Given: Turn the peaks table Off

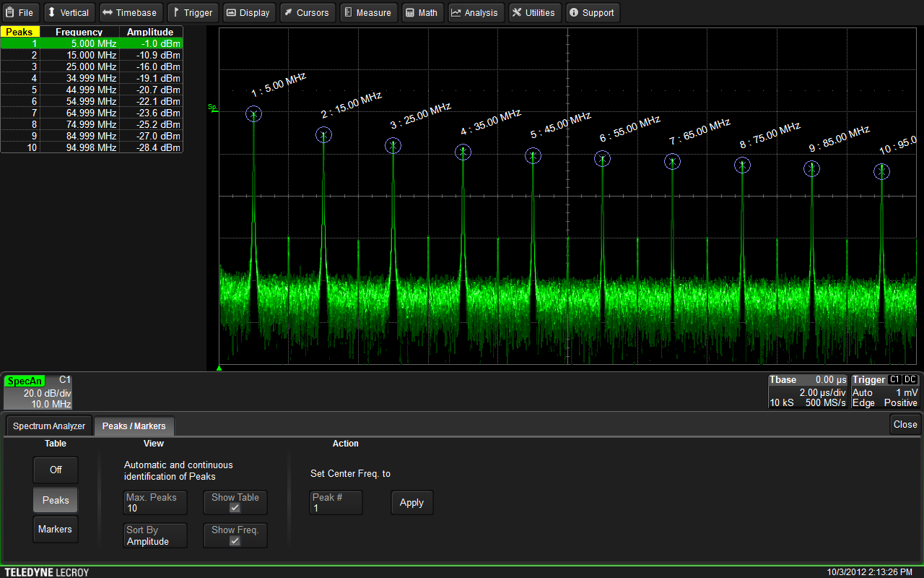Looking at the screenshot, I should (x=56, y=470).
